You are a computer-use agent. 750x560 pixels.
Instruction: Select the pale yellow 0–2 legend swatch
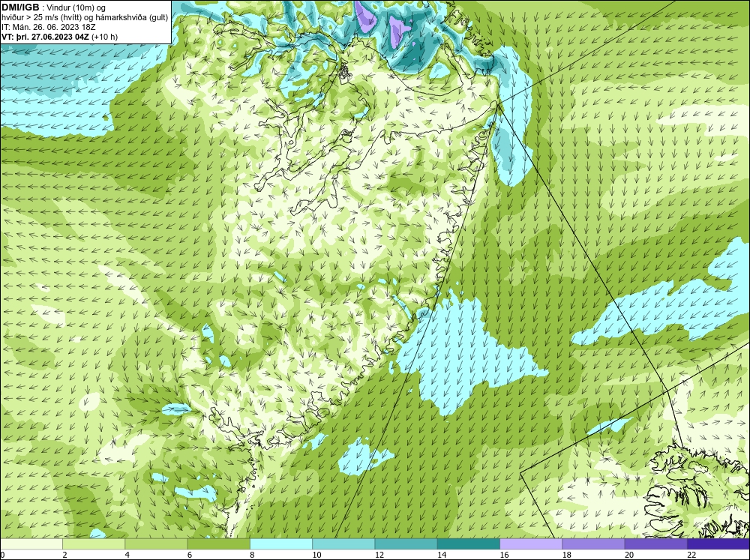pos(31,544)
